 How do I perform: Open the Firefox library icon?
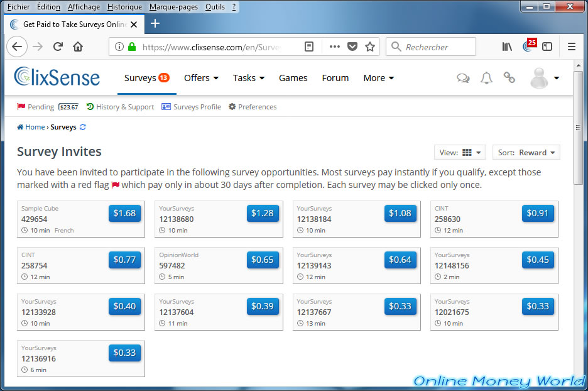(507, 47)
